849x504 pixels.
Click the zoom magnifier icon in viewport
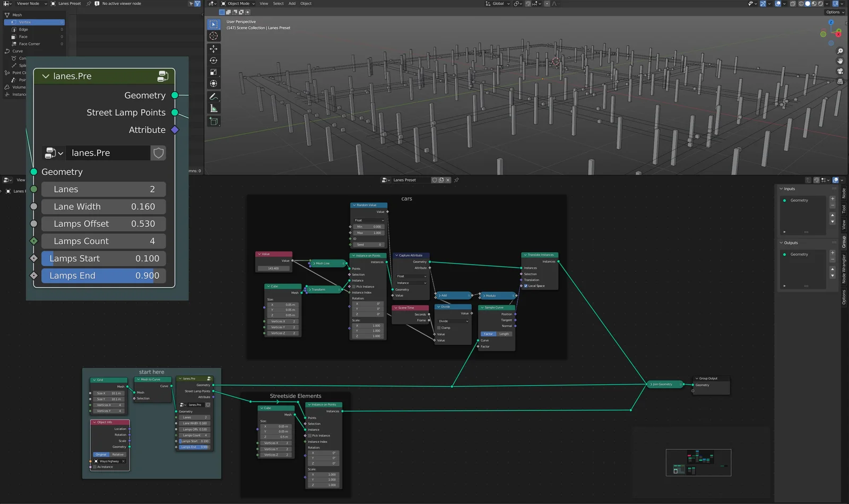840,51
